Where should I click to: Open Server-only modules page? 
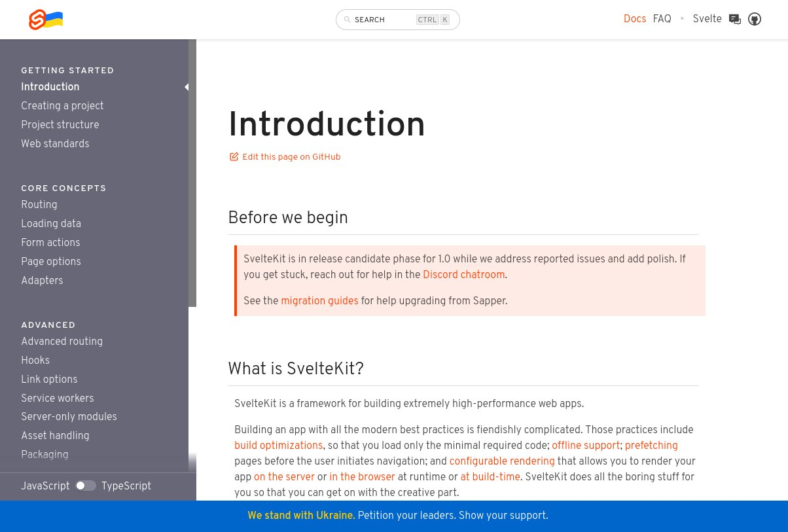coord(69,417)
